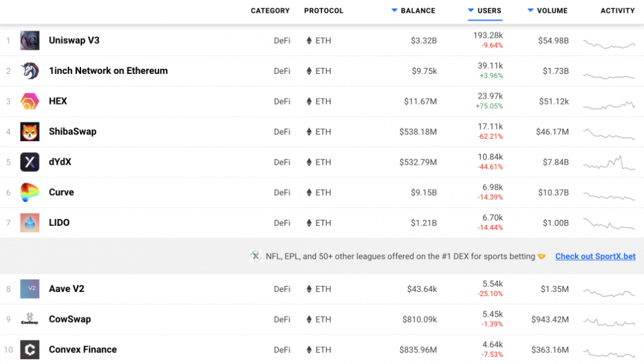Open the Check out SportX.bet link
644x364 pixels.
[595, 256]
